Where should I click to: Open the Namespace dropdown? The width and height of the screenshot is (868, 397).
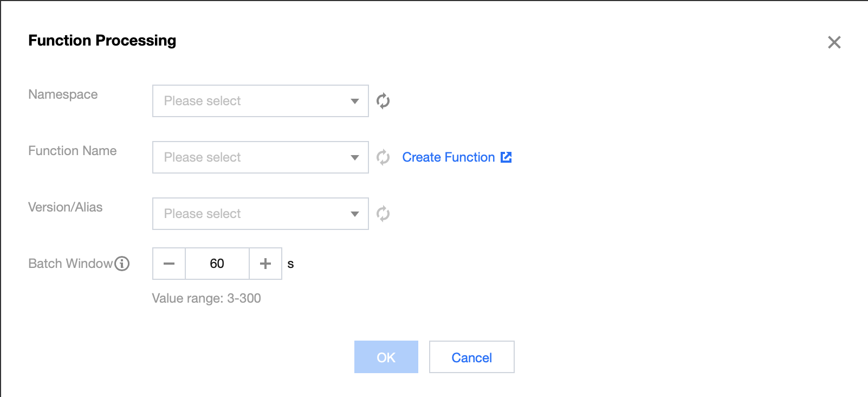click(x=255, y=101)
